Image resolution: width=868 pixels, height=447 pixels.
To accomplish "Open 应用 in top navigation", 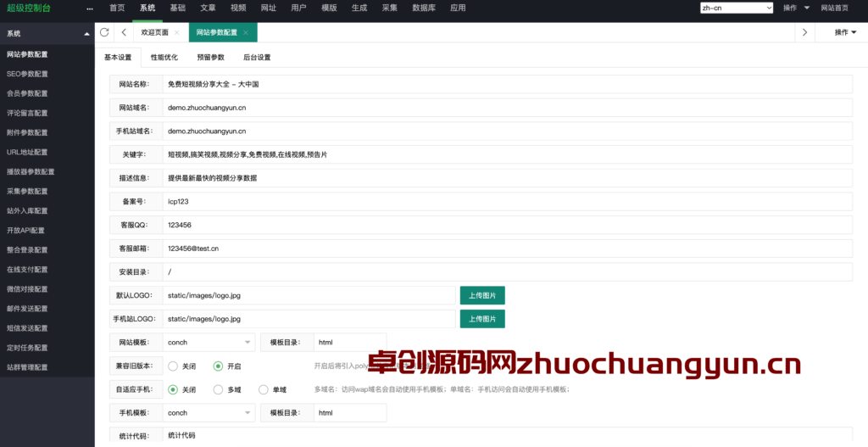I will [458, 8].
